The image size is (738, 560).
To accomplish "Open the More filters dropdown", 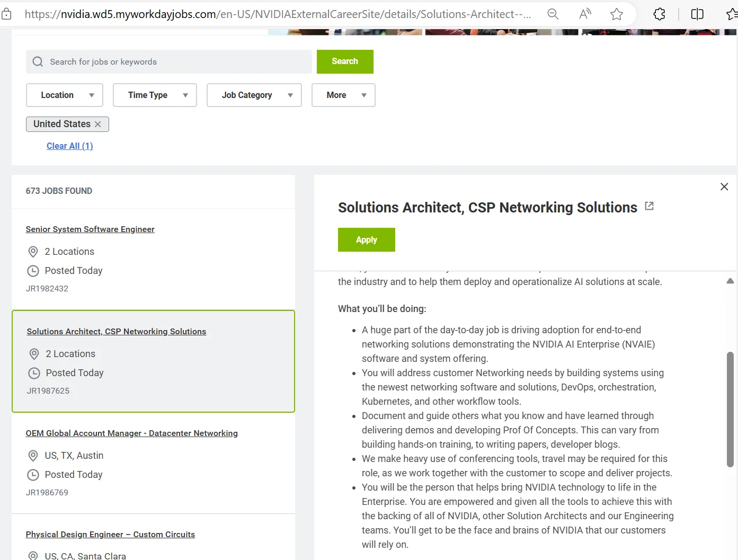I will tap(343, 95).
